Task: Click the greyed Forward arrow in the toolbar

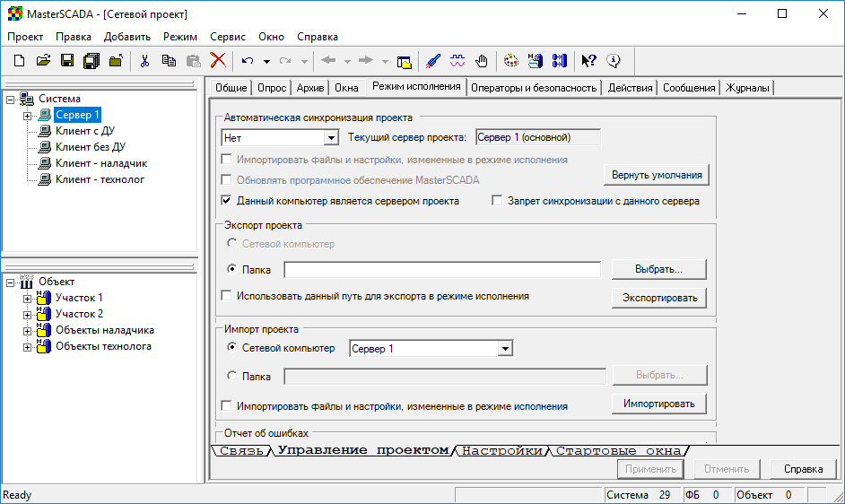Action: [365, 60]
